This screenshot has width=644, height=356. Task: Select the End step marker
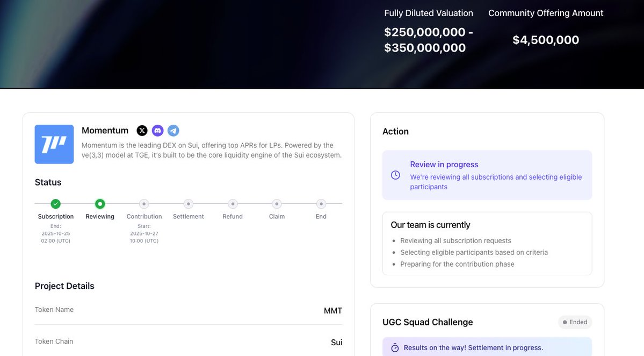pyautogui.click(x=321, y=204)
